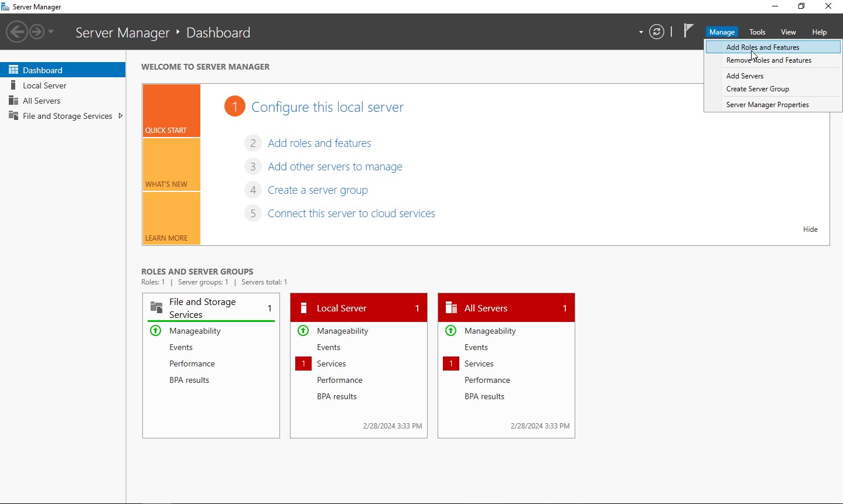Screen dimensions: 843x504
Task: Open the Tools menu
Action: coord(757,32)
